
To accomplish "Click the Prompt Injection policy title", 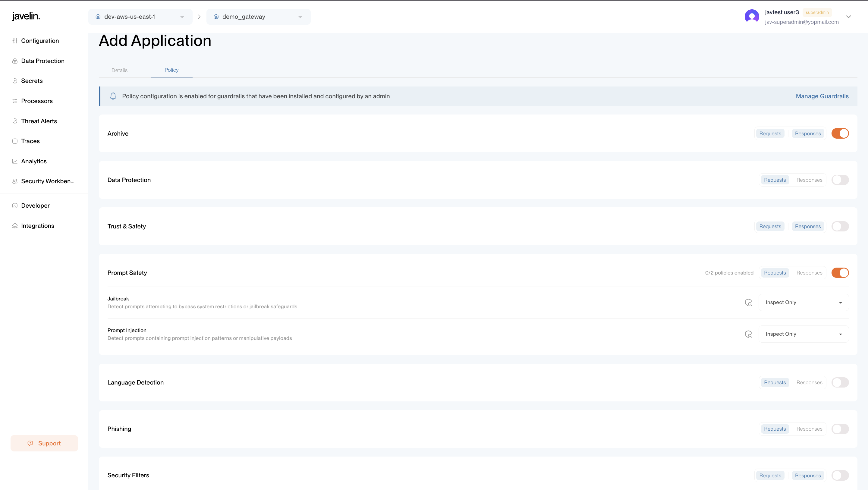I will (x=127, y=331).
